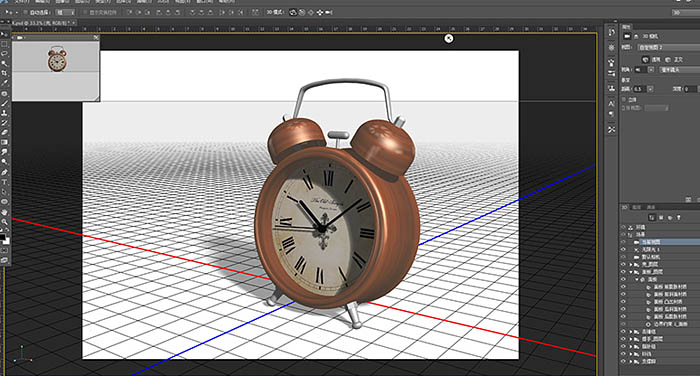This screenshot has height=376, width=700.
Task: Select the Crop tool in the toolbox
Action: pyautogui.click(x=4, y=73)
